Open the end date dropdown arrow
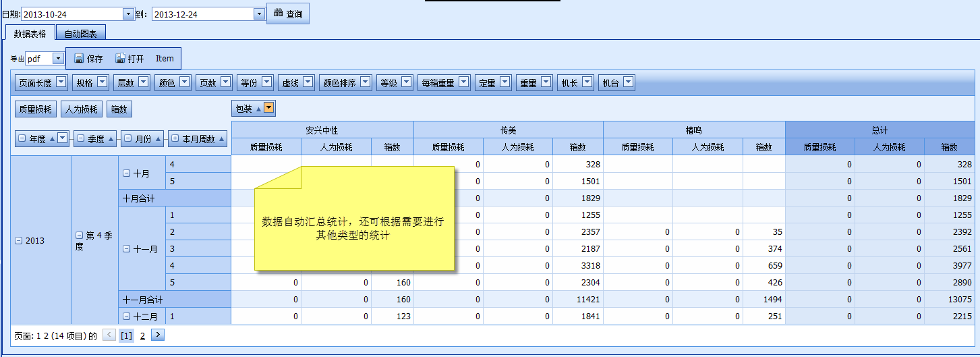This screenshot has height=357, width=980. click(x=259, y=14)
